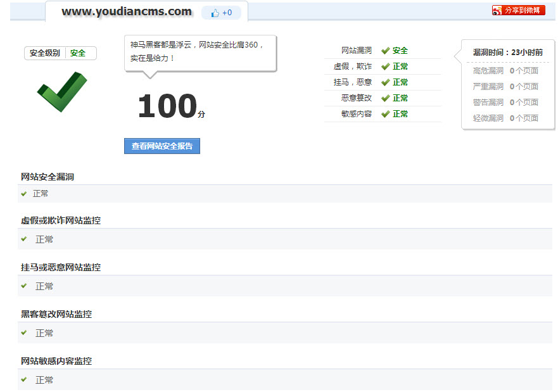Click the 网站安全漏洞 section heading
Screen dimensions: 558x392
click(48, 177)
